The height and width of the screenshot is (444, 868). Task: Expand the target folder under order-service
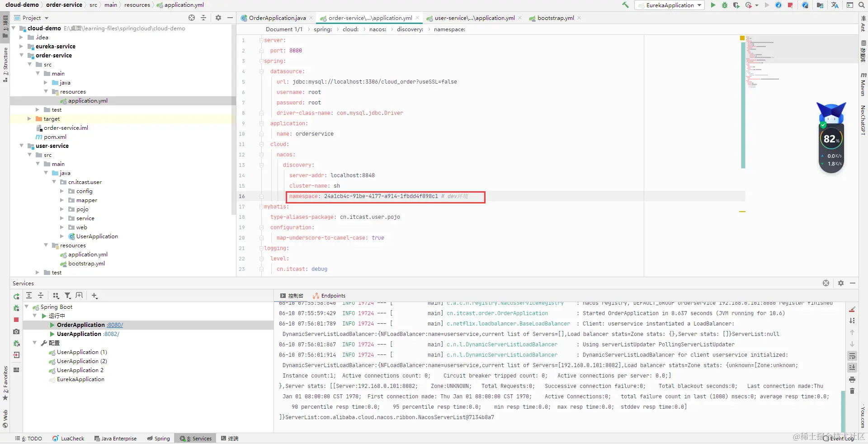click(29, 118)
